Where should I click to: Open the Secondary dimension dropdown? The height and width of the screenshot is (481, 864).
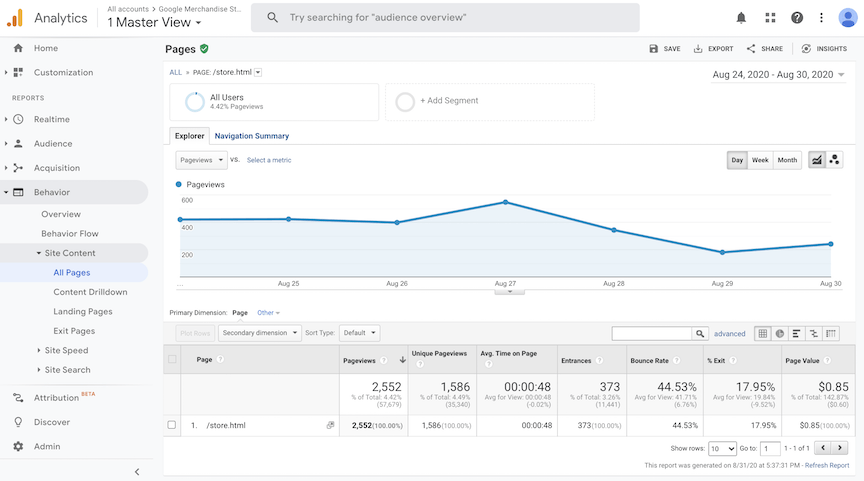click(260, 333)
